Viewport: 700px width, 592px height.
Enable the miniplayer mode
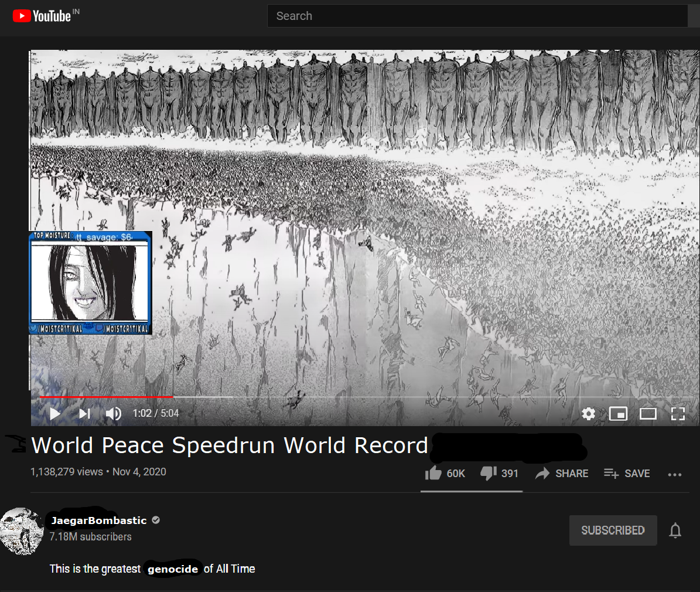[x=619, y=414]
